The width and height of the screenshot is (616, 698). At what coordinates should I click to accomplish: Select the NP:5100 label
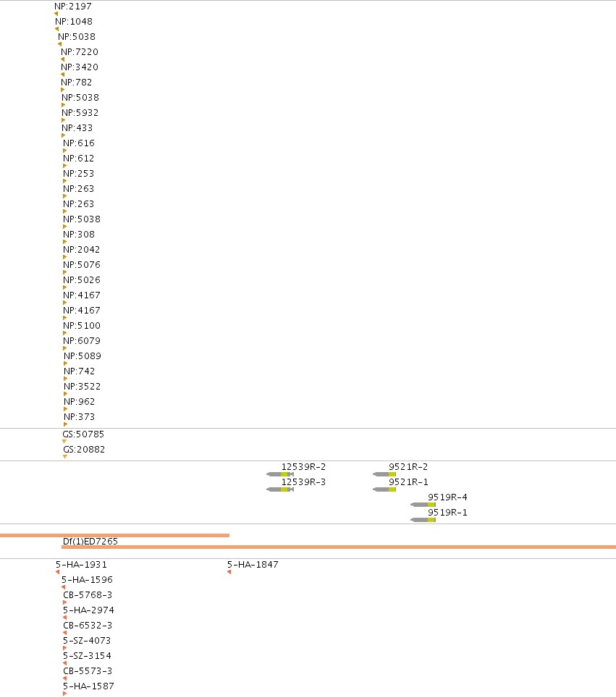82,325
